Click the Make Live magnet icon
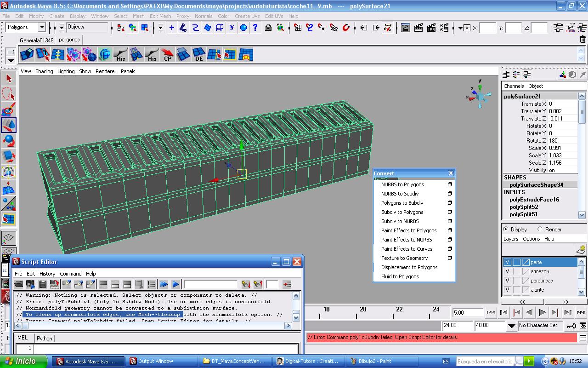588x368 pixels. coord(346,28)
